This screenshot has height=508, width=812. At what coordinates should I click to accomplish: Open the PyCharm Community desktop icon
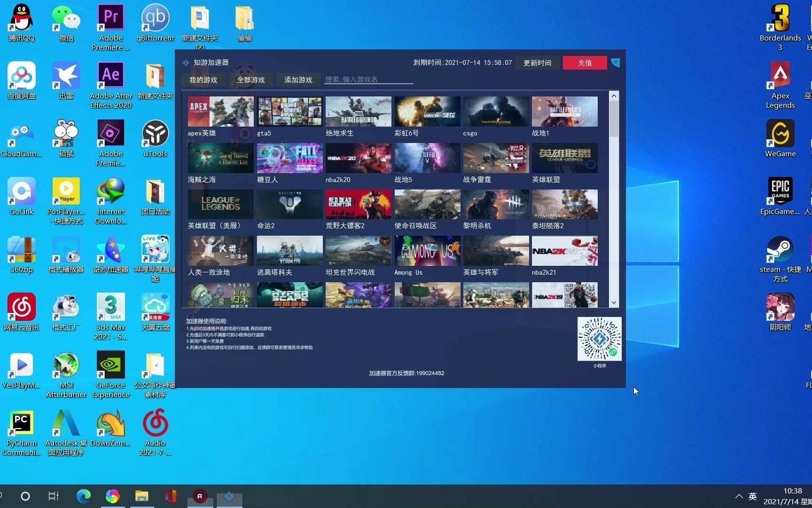click(22, 432)
